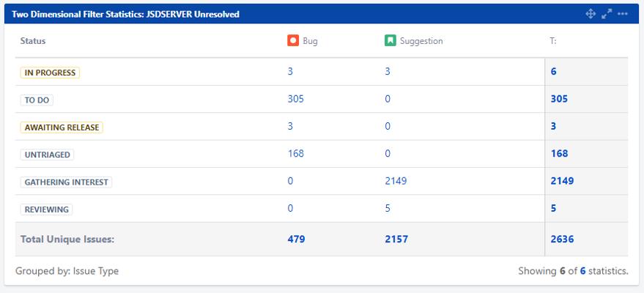Image resolution: width=644 pixels, height=293 pixels.
Task: Open the 305 Bug count for TO DO
Action: (x=296, y=99)
